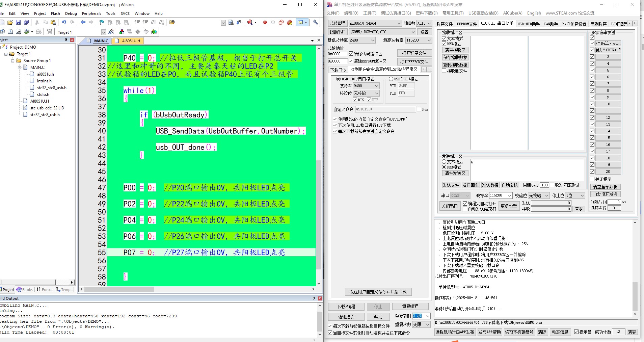Toggle 每次下载前都先发送自定义命令 checkbox
This screenshot has height=342, width=644.
click(335, 131)
